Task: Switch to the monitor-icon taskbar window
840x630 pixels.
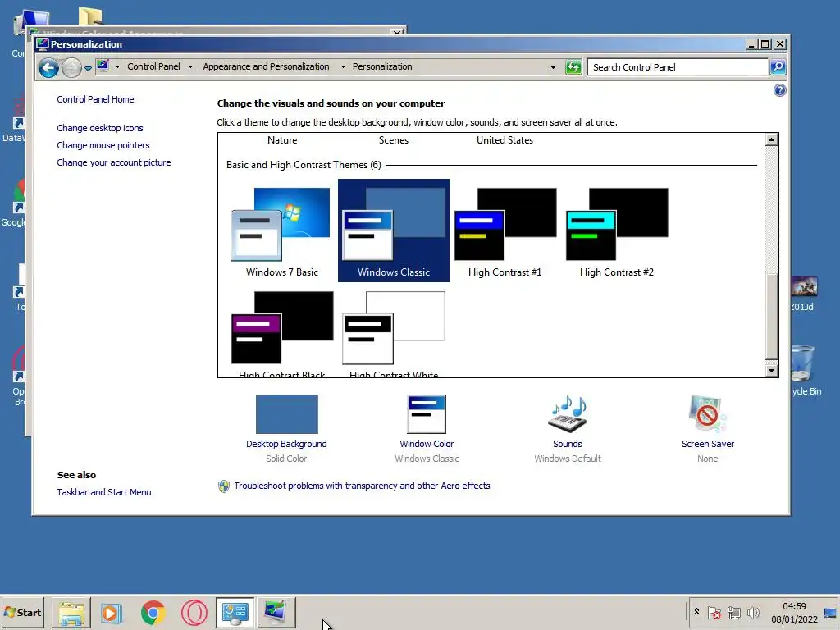Action: click(x=276, y=612)
